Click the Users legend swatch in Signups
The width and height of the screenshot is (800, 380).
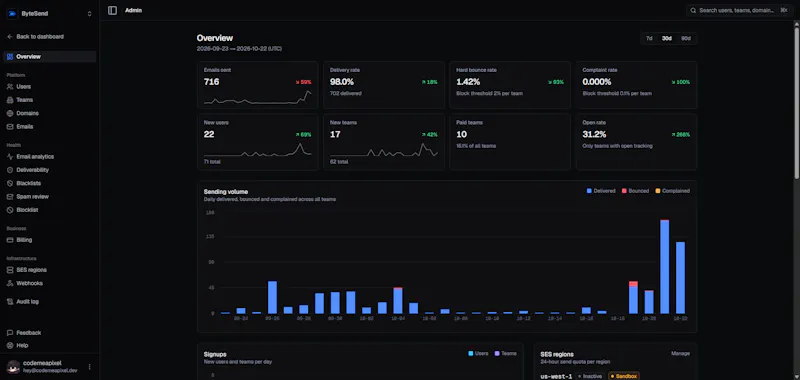471,353
